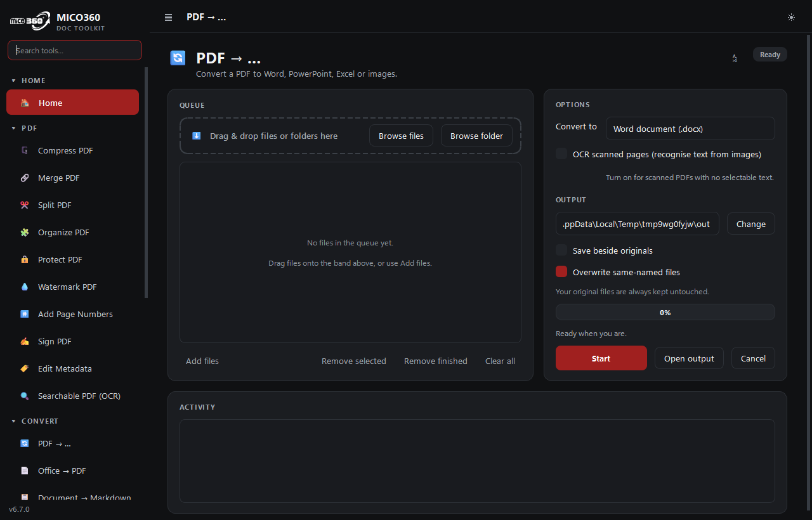This screenshot has width=812, height=520.
Task: Click the output path field
Action: pyautogui.click(x=637, y=224)
